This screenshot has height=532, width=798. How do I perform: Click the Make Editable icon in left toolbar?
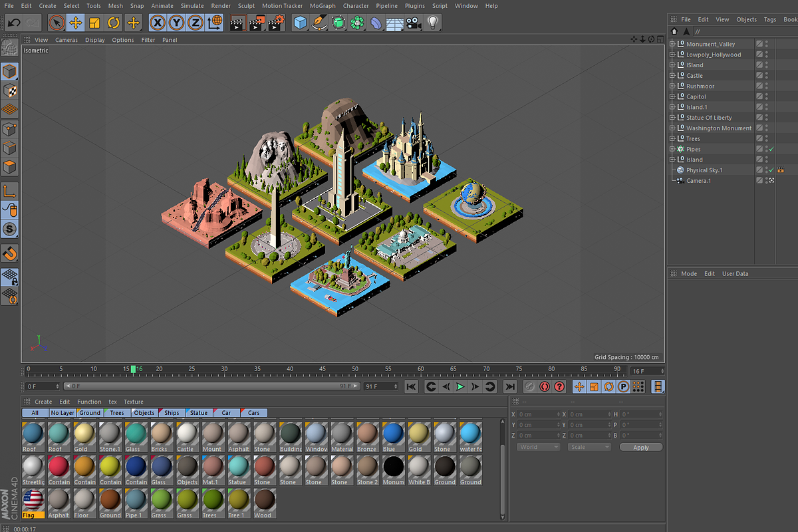click(9, 48)
